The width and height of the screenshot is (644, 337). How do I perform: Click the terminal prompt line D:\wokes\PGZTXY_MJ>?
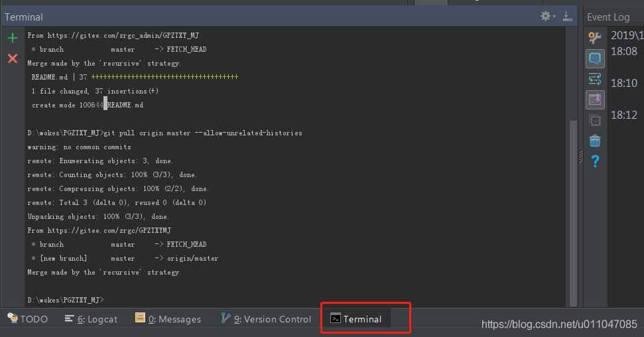66,300
